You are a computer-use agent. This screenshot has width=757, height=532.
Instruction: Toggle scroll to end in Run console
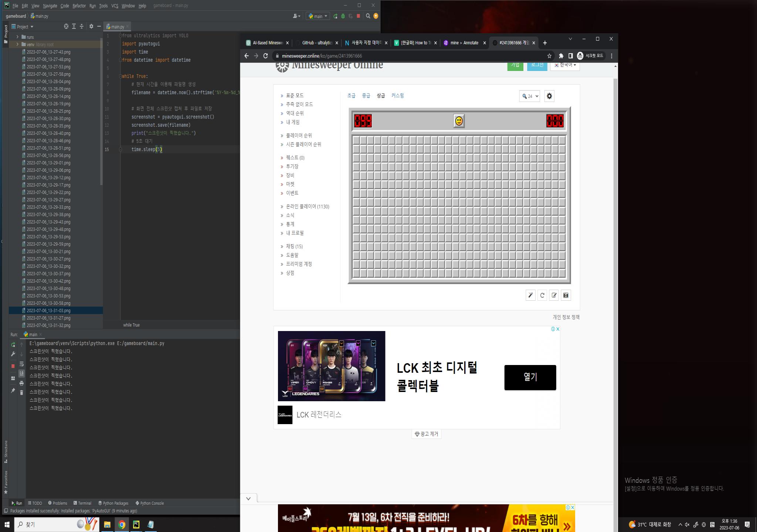pos(21,373)
